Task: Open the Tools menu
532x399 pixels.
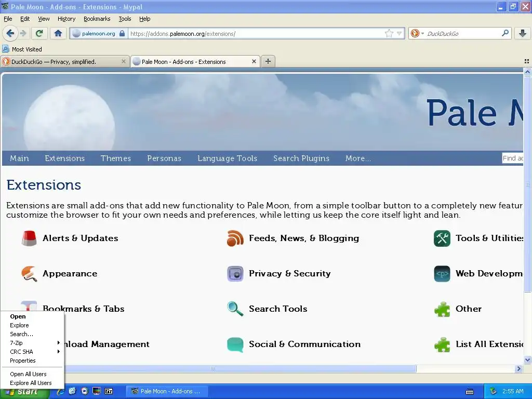Action: [125, 19]
